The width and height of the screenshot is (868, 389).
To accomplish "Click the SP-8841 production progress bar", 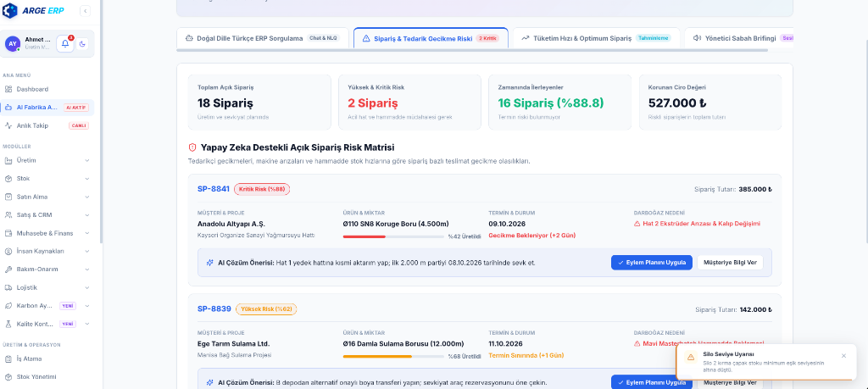I will click(393, 236).
